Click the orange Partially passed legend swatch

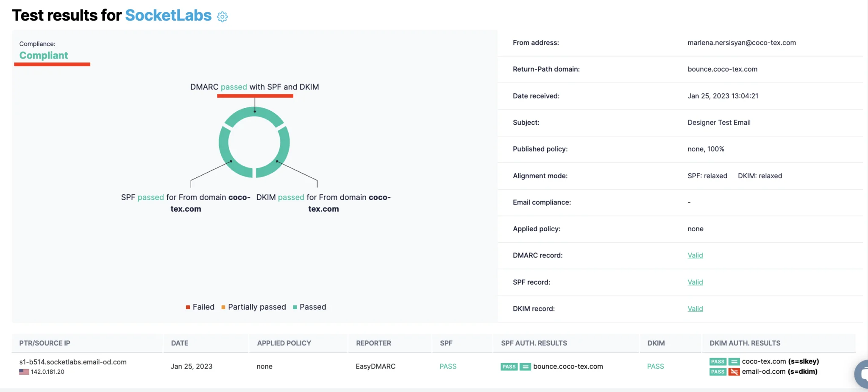coord(223,307)
